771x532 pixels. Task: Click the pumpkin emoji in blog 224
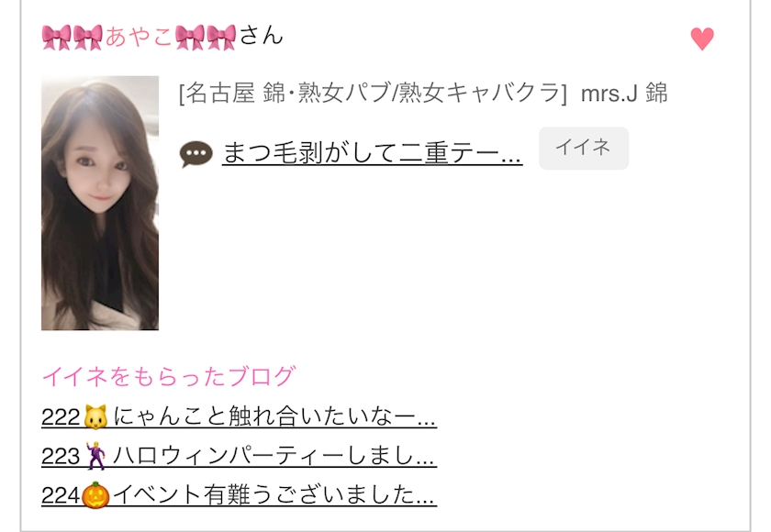coord(95,495)
